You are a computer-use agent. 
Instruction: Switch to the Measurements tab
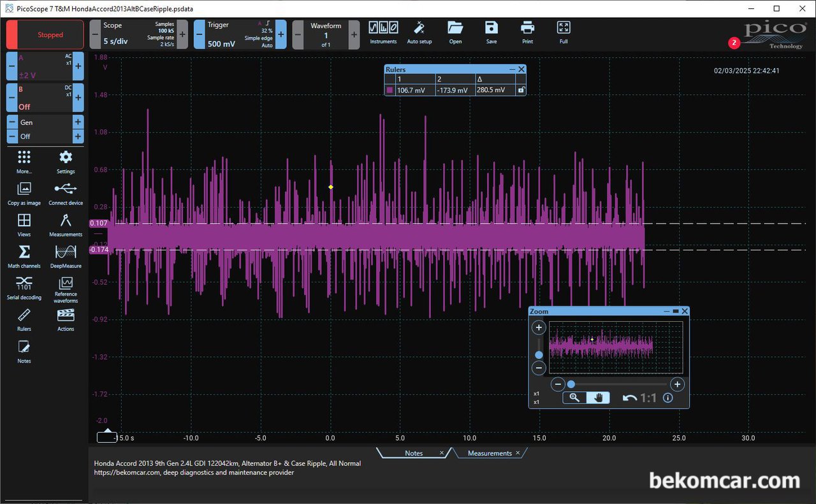coord(490,453)
